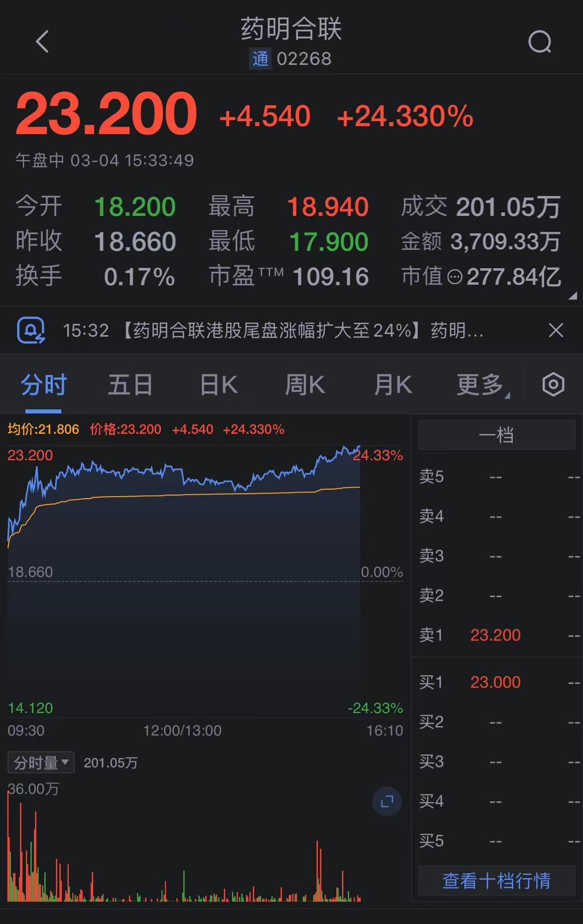
Task: Switch to the 月K tab
Action: [393, 385]
